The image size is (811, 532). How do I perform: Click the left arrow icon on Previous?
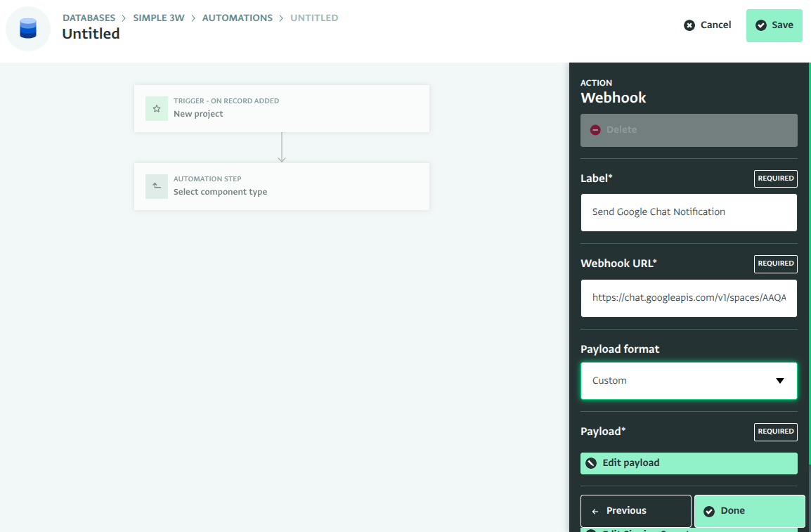(595, 512)
